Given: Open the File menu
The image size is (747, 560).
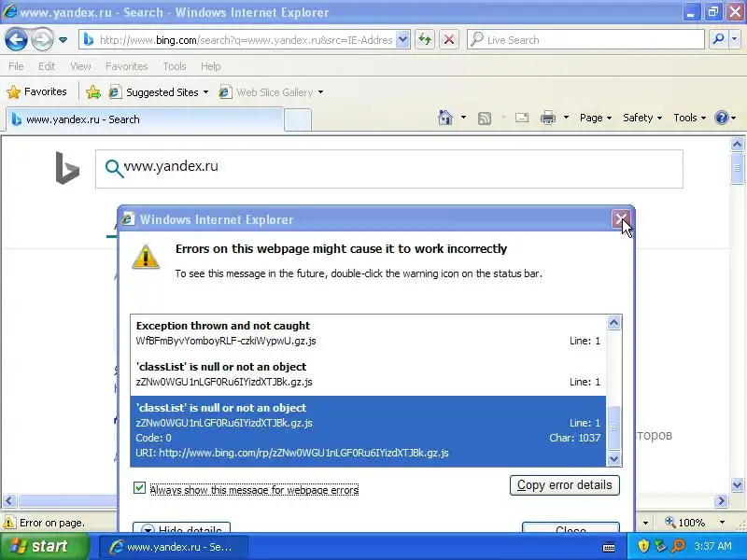Looking at the screenshot, I should click(16, 66).
